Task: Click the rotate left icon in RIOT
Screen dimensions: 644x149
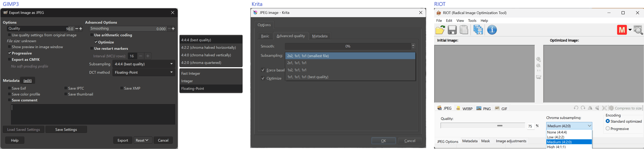Action: [576, 108]
